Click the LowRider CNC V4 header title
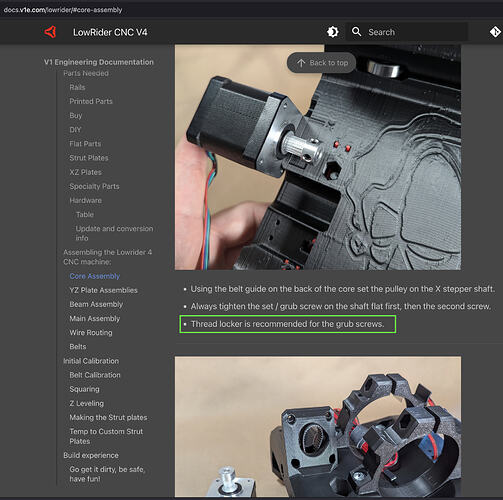 110,32
